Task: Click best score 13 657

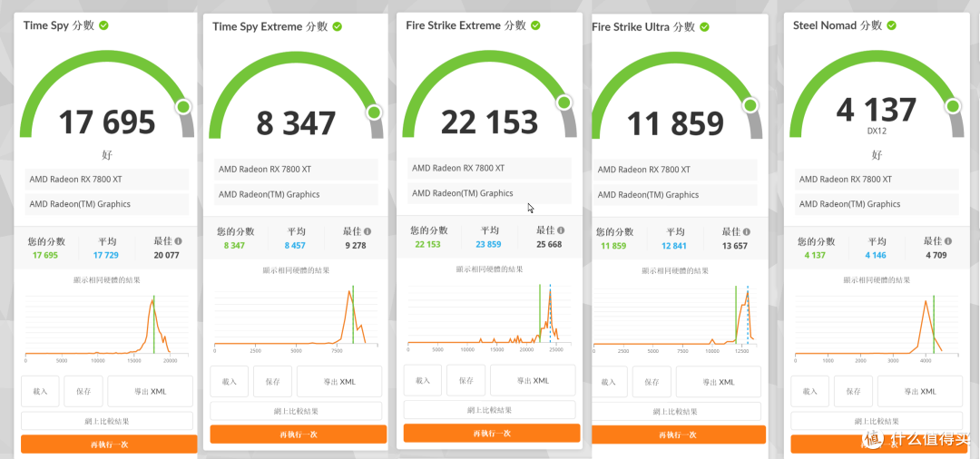Action: point(734,246)
